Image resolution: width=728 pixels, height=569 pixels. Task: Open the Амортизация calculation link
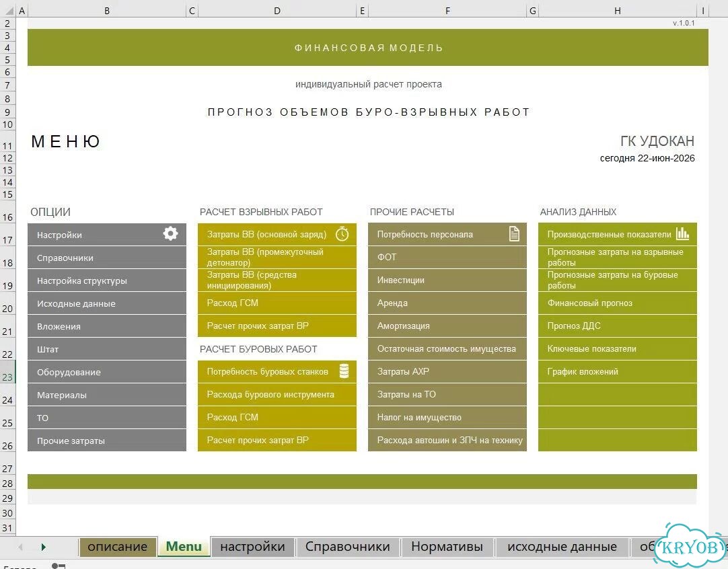[447, 326]
